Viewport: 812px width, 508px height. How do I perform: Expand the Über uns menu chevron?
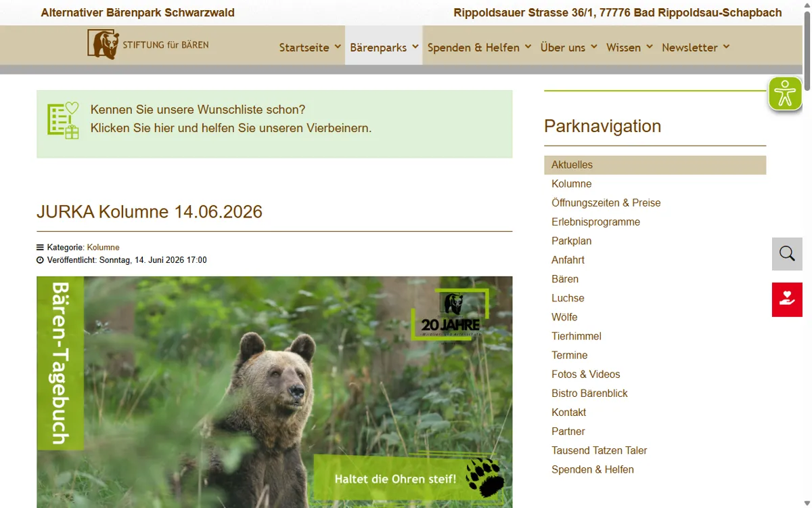tap(594, 47)
